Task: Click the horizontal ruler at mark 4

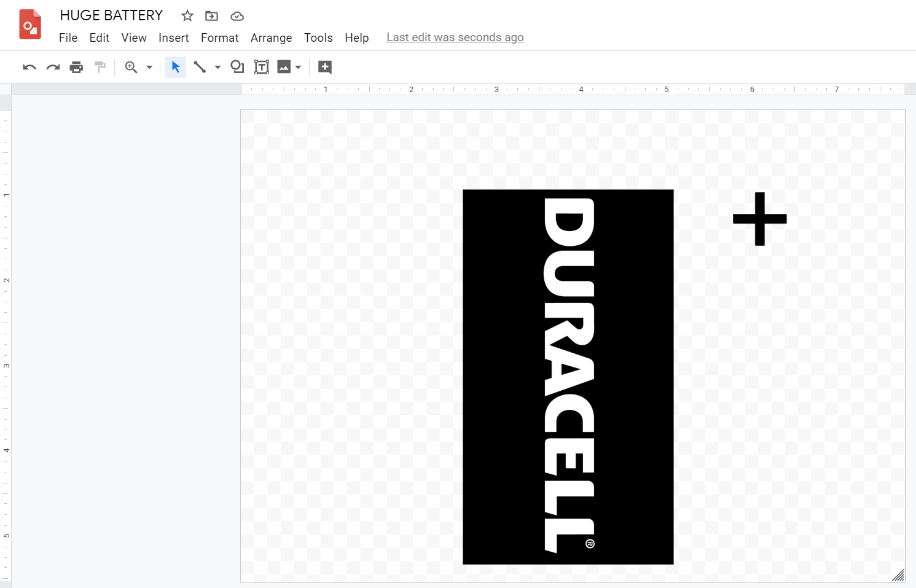Action: 581,89
